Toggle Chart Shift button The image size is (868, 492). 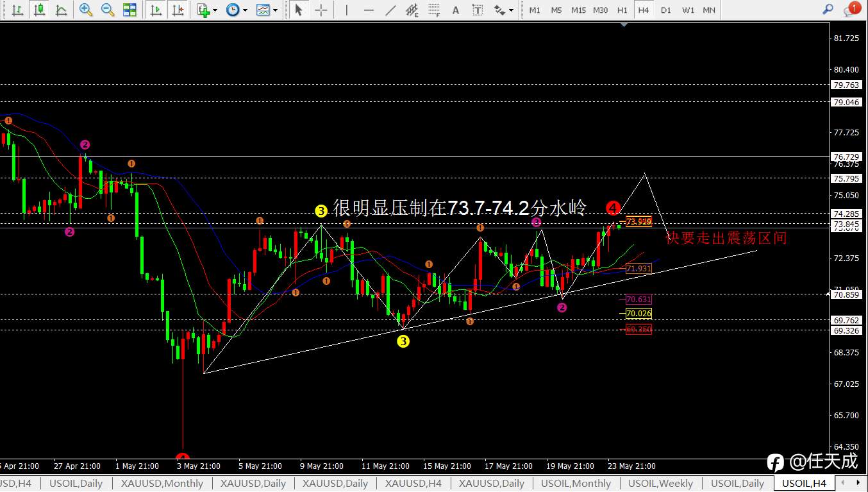178,10
